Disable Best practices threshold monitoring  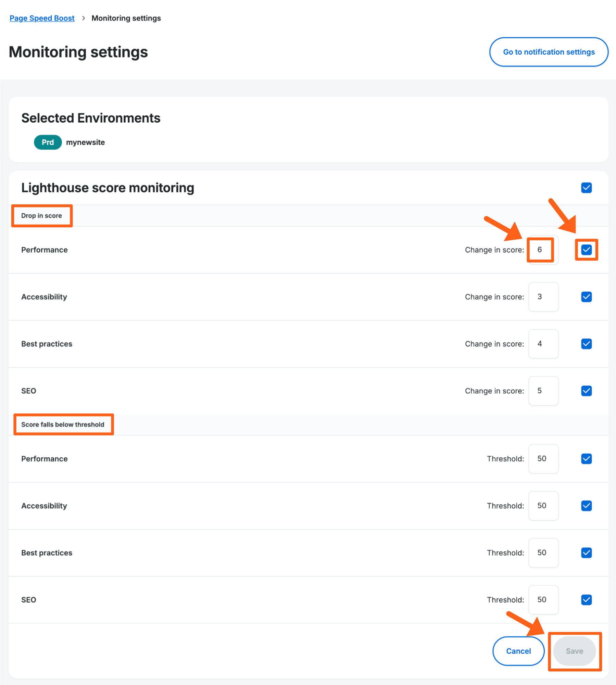click(586, 553)
